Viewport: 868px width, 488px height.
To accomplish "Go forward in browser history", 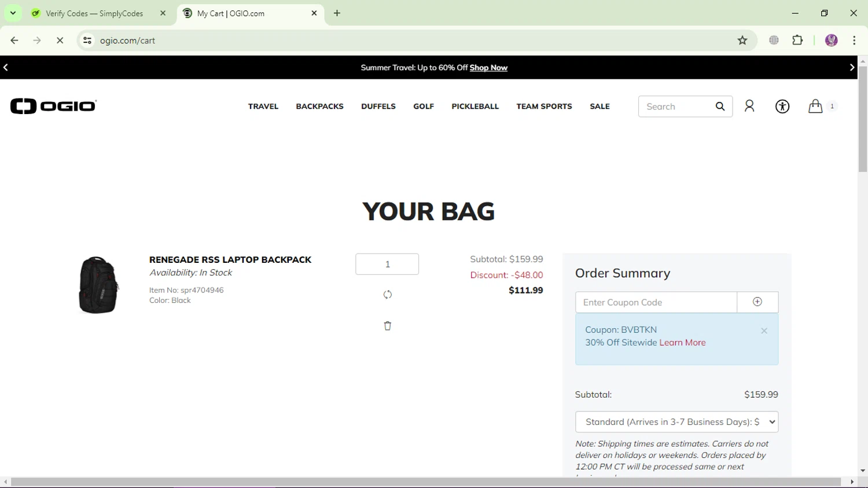I will [x=37, y=41].
